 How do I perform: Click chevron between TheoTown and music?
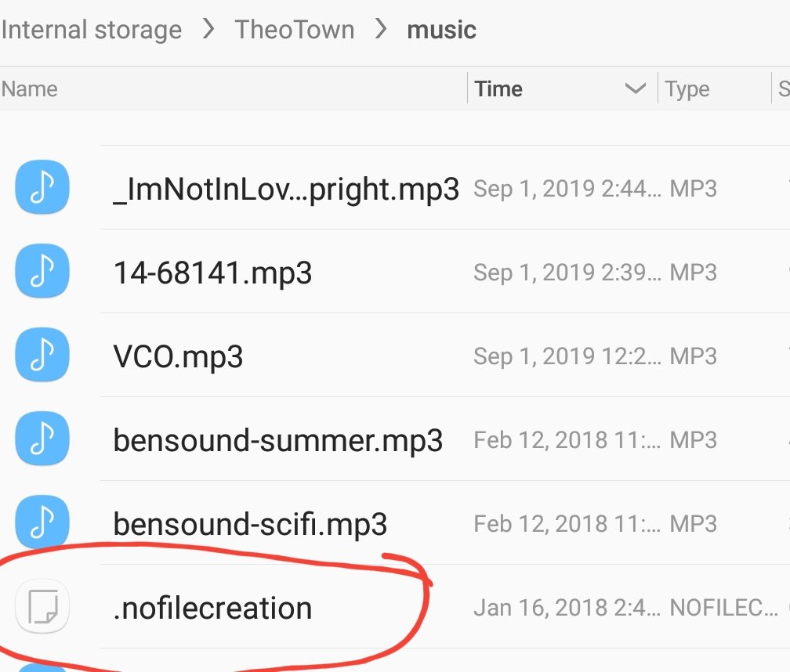pyautogui.click(x=381, y=28)
